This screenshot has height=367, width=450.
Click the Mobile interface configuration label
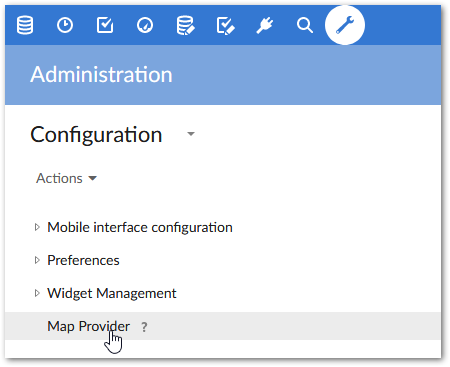tap(140, 227)
